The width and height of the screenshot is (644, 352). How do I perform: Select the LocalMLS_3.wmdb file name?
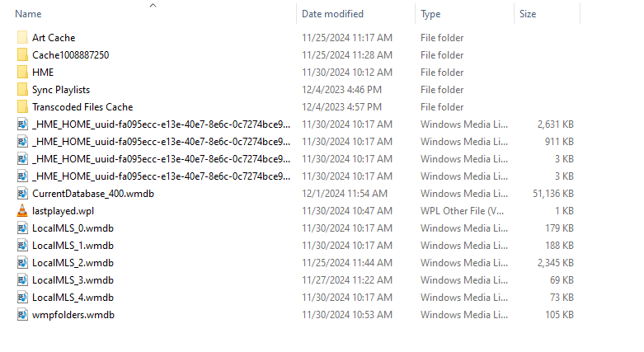(x=73, y=280)
